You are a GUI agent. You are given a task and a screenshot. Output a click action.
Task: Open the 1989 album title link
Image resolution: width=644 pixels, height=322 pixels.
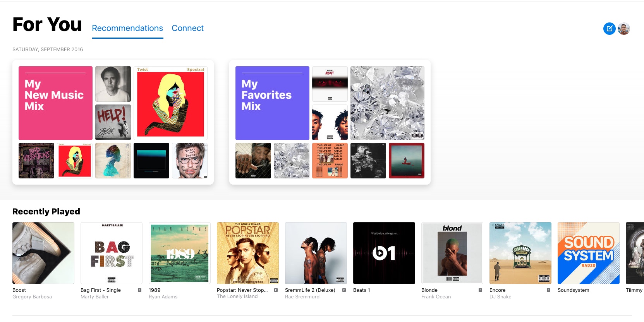pos(155,290)
